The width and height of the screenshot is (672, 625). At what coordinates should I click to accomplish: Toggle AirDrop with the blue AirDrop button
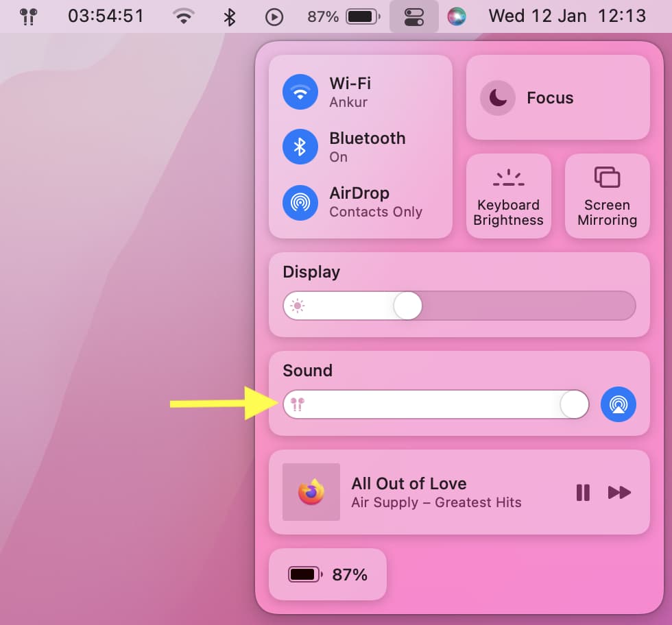[x=300, y=202]
